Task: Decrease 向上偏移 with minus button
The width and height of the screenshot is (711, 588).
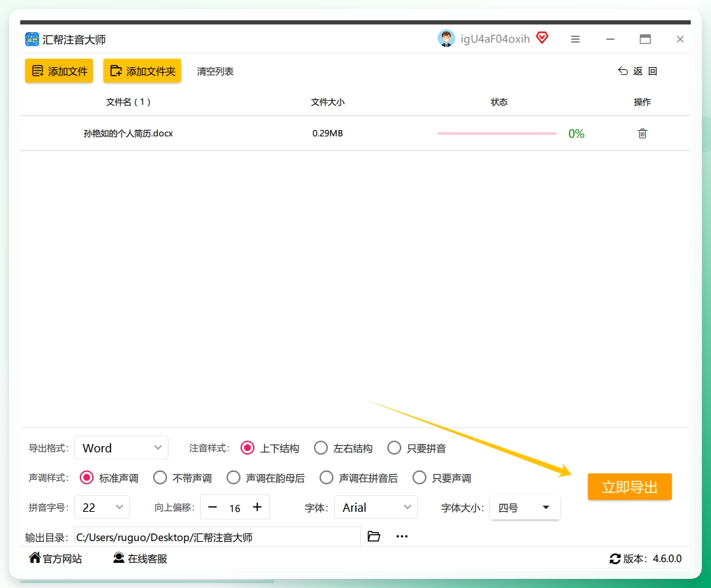Action: tap(213, 507)
